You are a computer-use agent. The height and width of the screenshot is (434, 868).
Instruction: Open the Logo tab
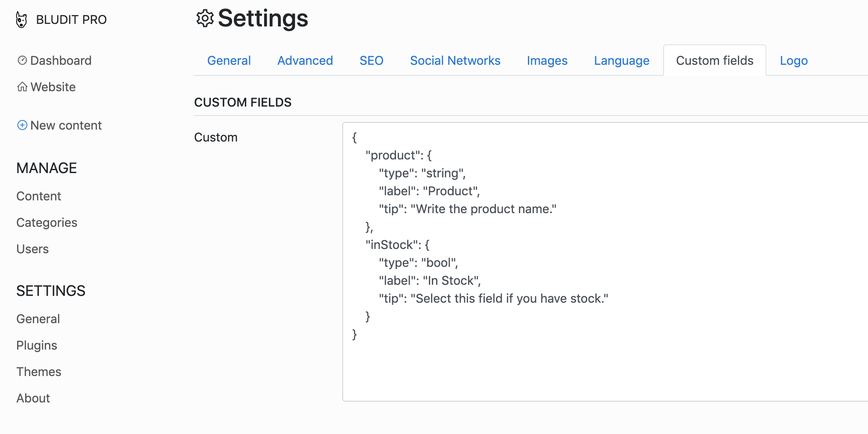coord(793,61)
